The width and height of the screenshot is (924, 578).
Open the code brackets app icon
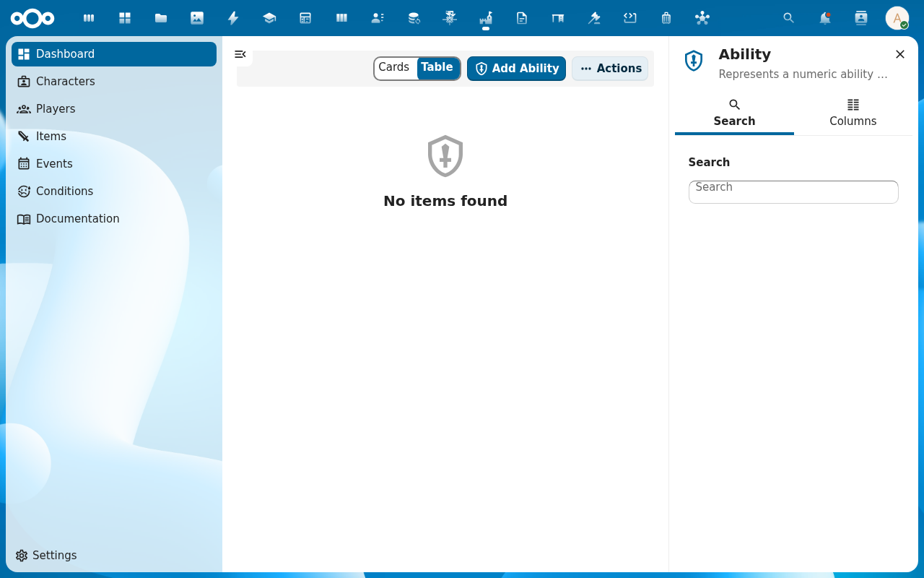[630, 18]
